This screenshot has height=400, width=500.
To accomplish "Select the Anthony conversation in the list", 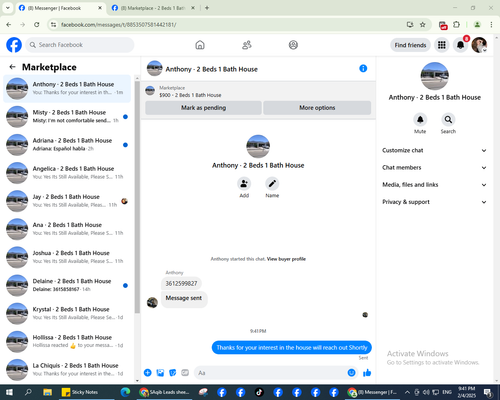I will 67,88.
